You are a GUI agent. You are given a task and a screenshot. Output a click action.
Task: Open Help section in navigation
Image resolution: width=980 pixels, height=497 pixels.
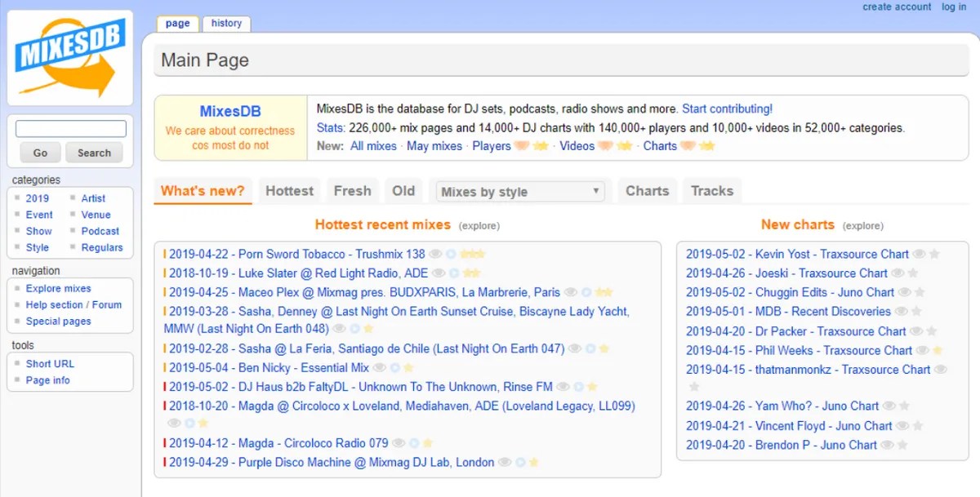click(x=55, y=305)
